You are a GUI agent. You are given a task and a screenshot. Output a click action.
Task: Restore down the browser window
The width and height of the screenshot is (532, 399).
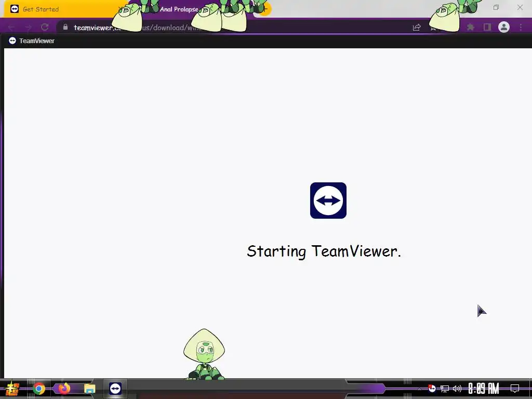point(496,7)
